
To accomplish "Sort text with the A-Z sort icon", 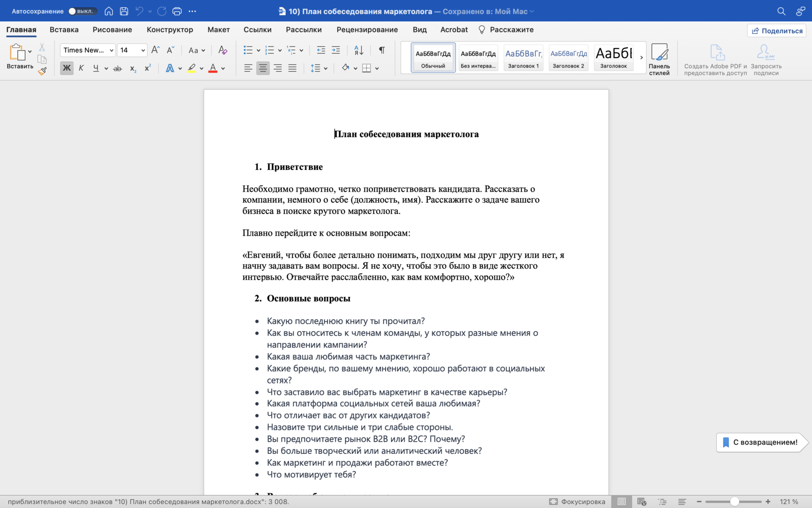I will click(x=359, y=50).
